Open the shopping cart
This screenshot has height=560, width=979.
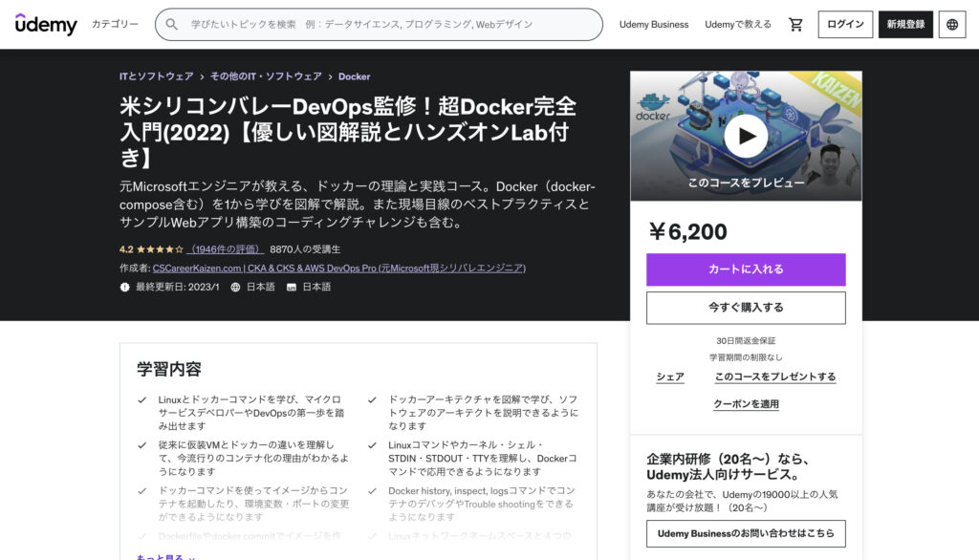pyautogui.click(x=795, y=24)
